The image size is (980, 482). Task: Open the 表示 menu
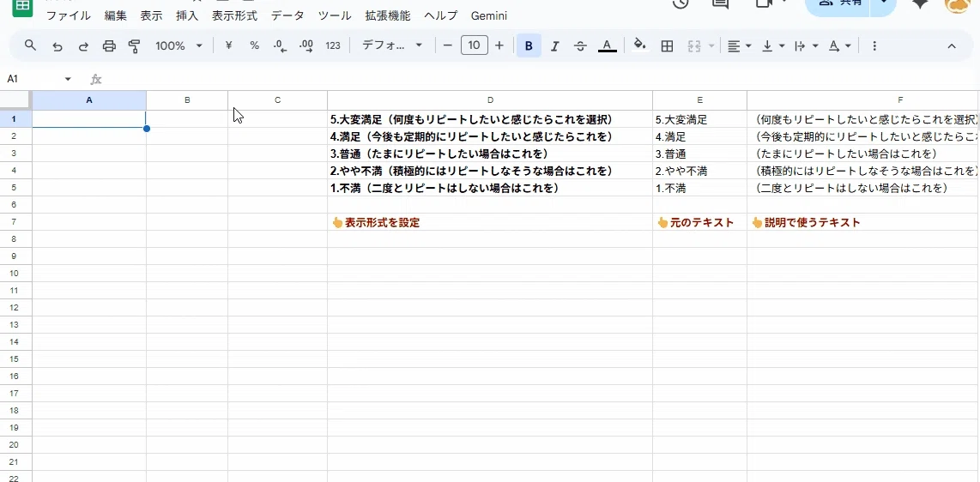pyautogui.click(x=151, y=15)
